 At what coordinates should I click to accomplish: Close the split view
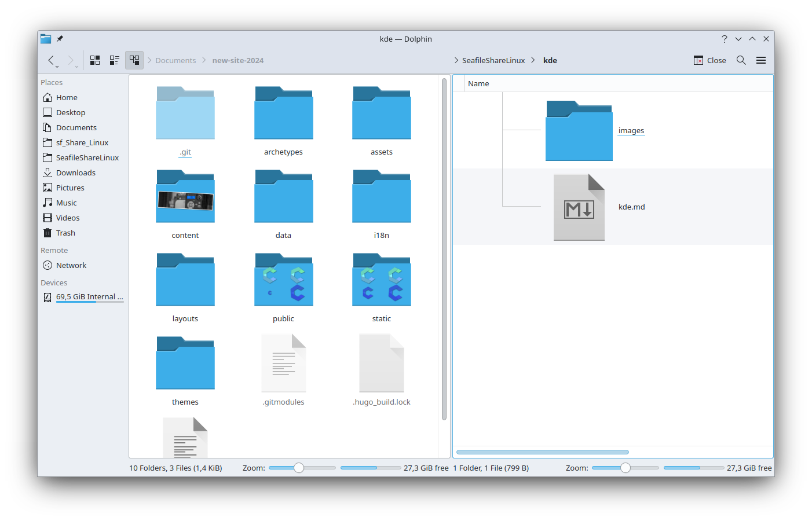[x=710, y=60]
